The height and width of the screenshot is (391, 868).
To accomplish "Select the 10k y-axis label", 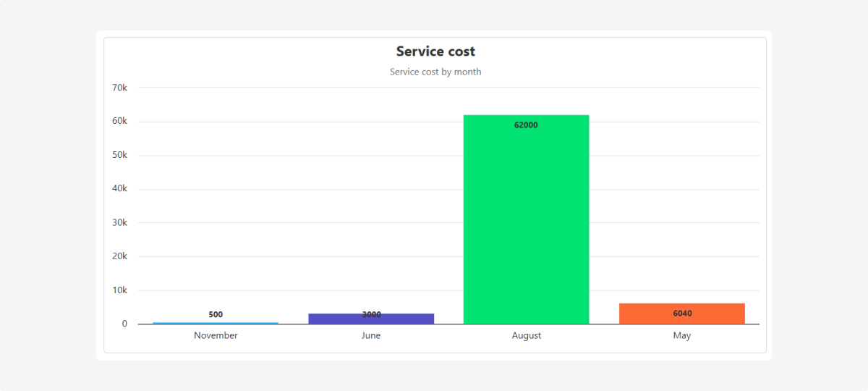I will [119, 290].
